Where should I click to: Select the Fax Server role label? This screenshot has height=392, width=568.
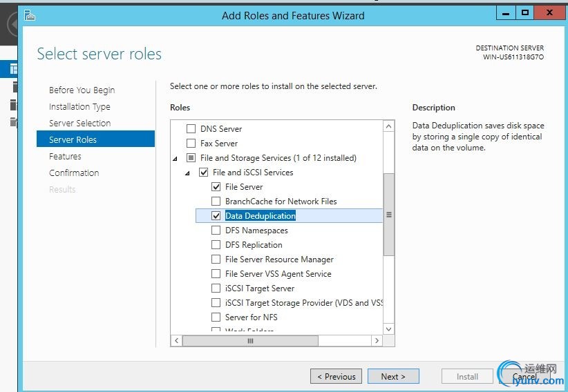[x=219, y=144]
